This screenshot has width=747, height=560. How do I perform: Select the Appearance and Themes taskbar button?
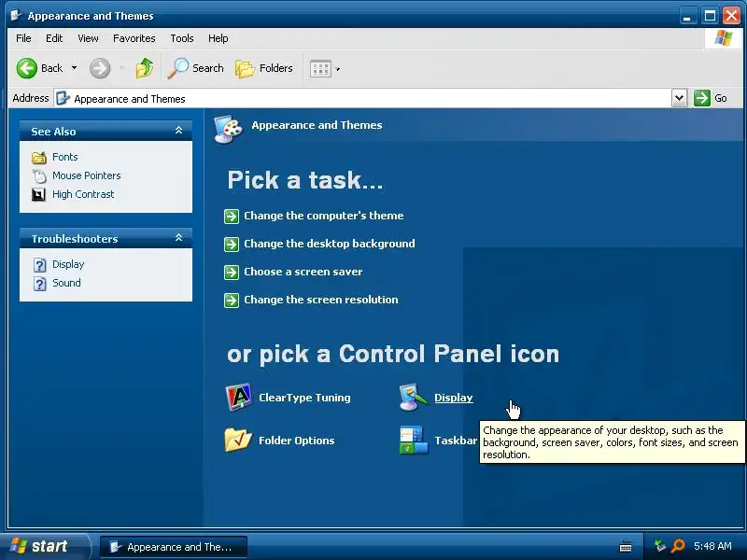point(174,547)
